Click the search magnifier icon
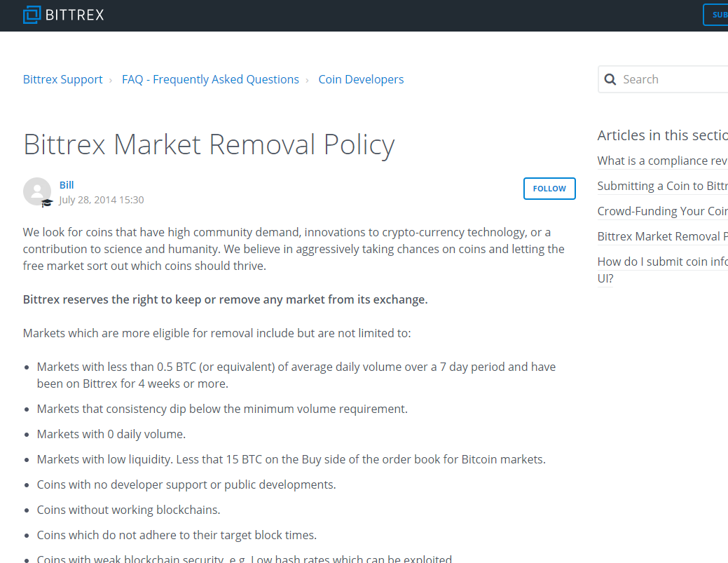 (610, 79)
